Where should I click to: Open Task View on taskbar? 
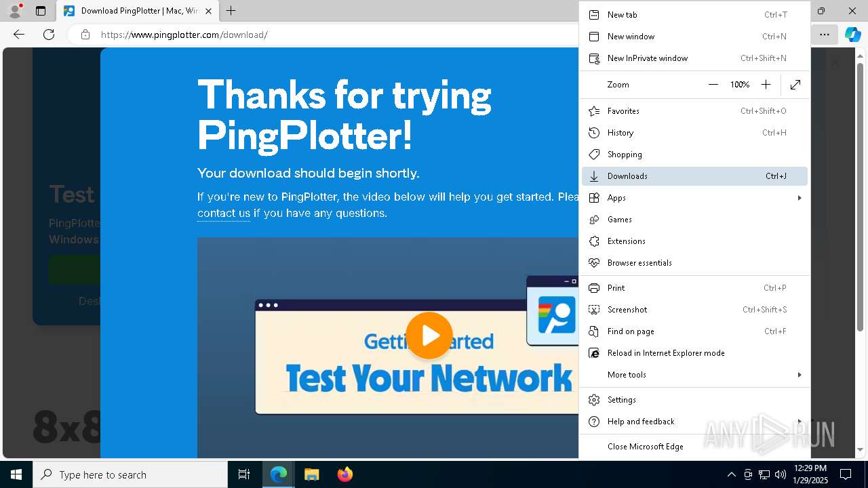(x=244, y=474)
